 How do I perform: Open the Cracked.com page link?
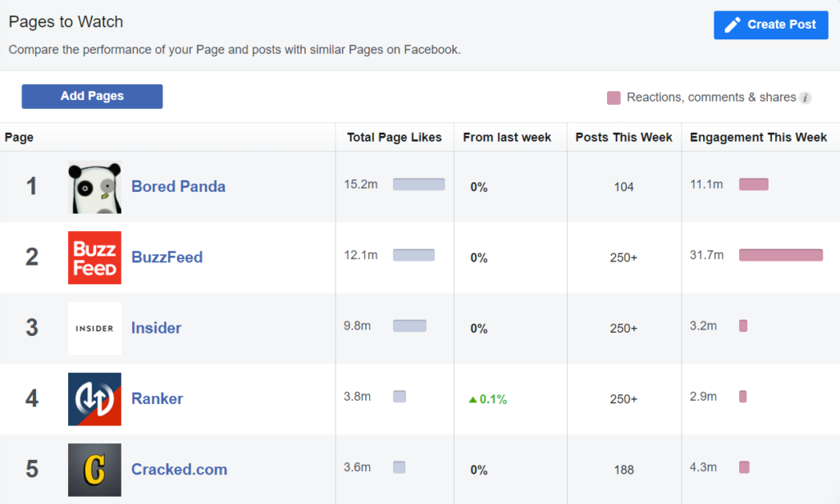click(179, 470)
